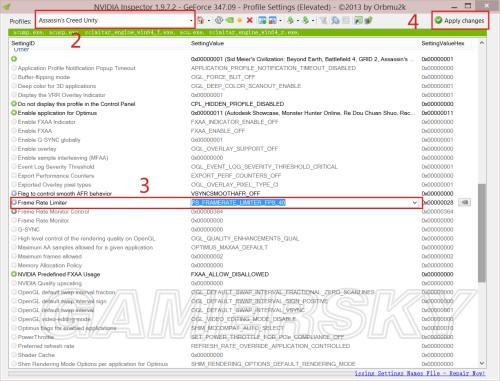Click the scrollbar up arrow
This screenshot has width=500, height=381.
(x=482, y=43)
